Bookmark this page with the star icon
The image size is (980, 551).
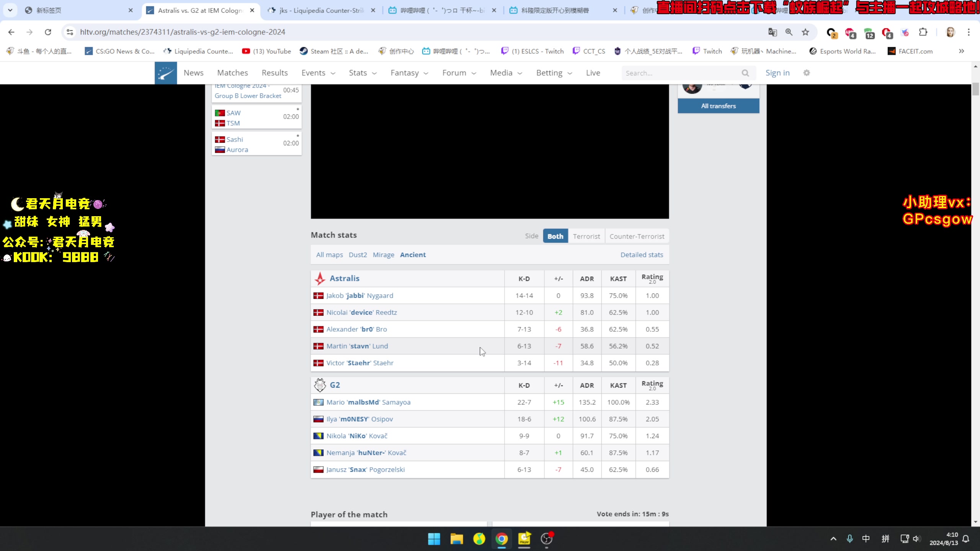pyautogui.click(x=805, y=32)
